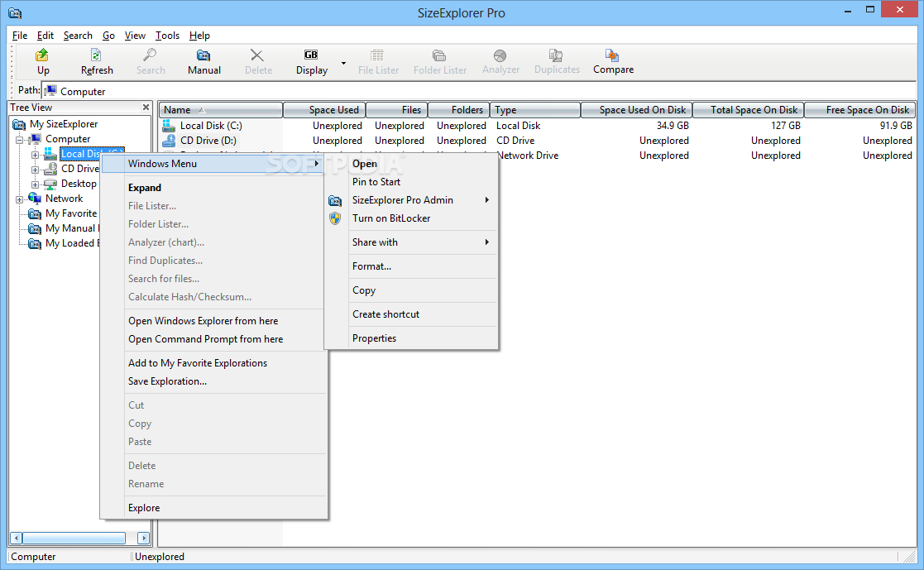
Task: Open the Display dropdown arrow
Action: click(343, 63)
